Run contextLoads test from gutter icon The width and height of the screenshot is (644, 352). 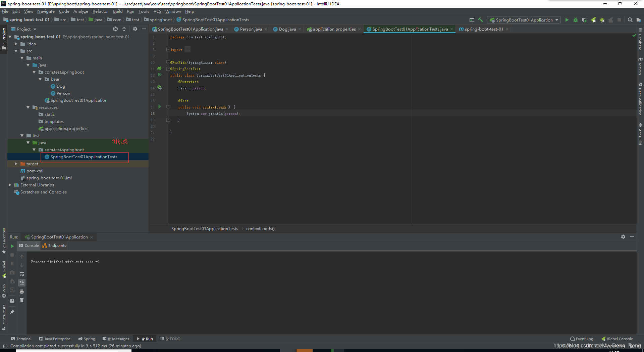160,107
